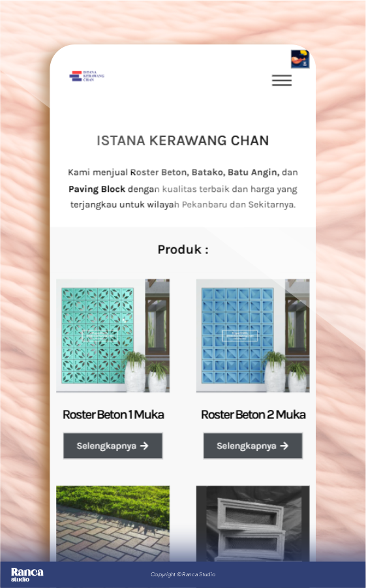Screen dimensions: 366x588
Task: Select the blue Roster Beton 2 Muka photo
Action: tap(252, 335)
